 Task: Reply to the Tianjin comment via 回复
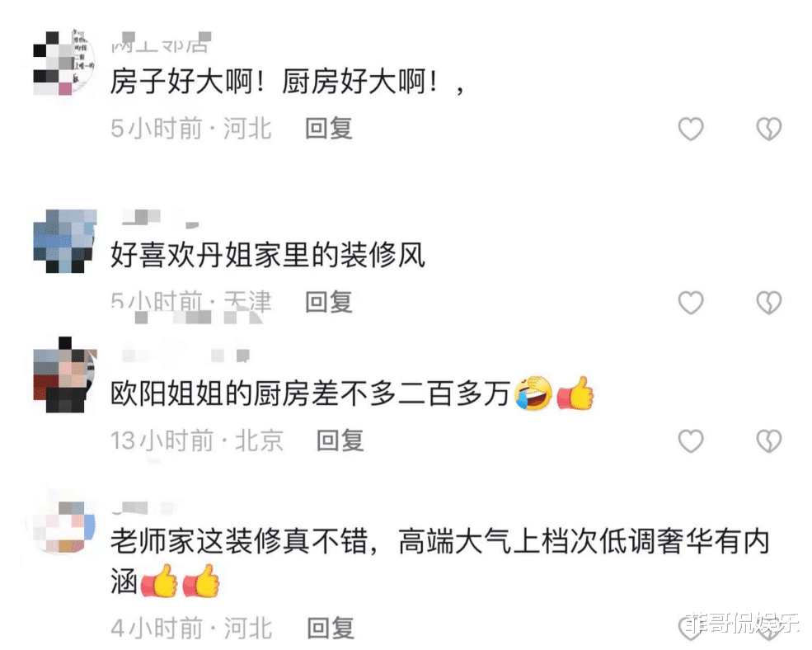[329, 302]
